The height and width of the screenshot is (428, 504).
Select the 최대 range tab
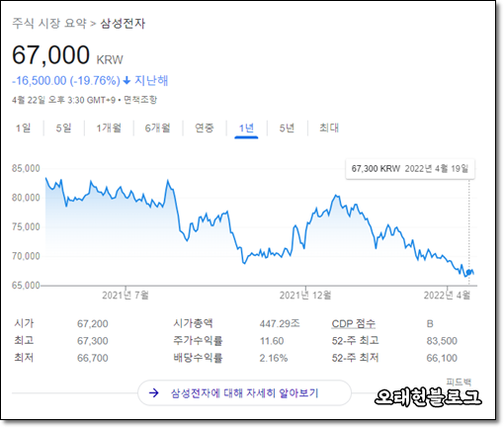click(329, 128)
